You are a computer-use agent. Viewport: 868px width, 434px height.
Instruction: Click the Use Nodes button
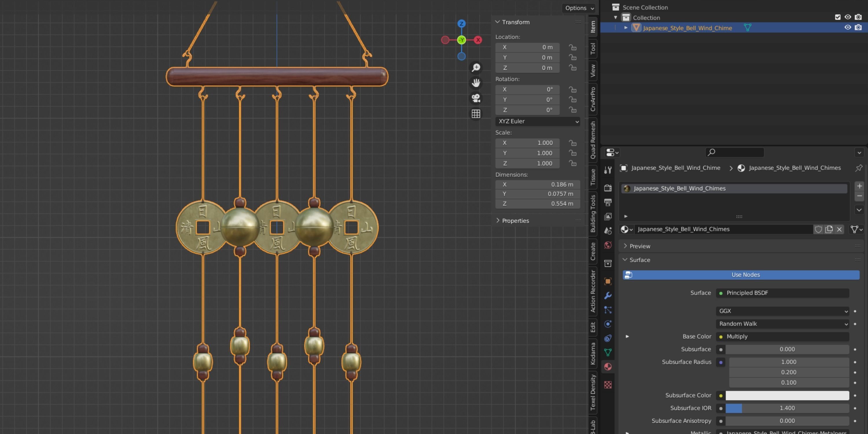pyautogui.click(x=741, y=275)
